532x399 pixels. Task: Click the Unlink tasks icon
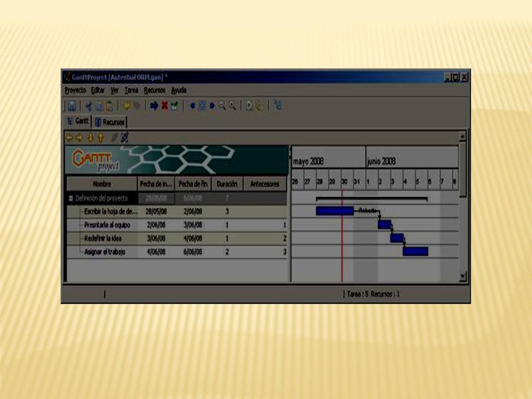(125, 137)
